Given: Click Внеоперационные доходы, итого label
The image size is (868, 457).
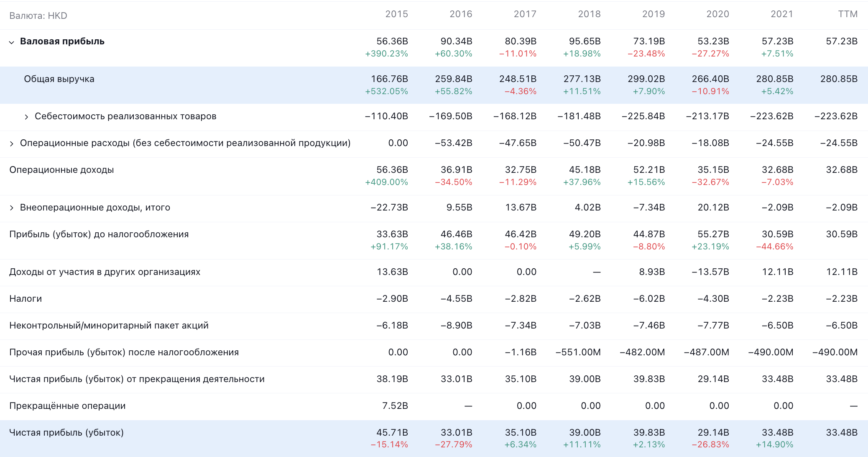Looking at the screenshot, I should 95,208.
